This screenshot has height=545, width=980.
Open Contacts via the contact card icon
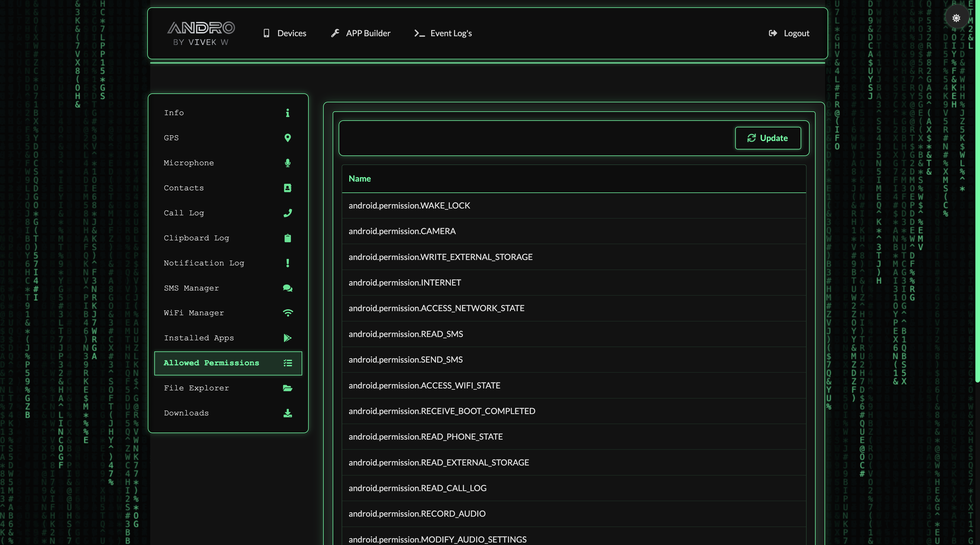tap(288, 188)
